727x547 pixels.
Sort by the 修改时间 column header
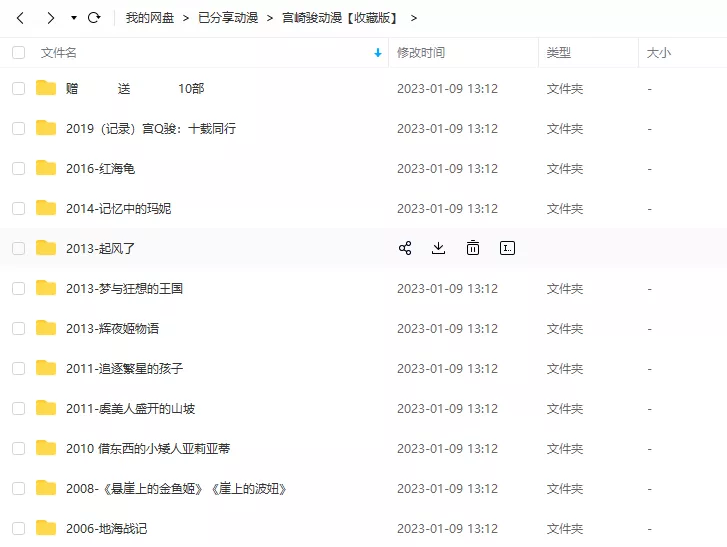click(x=421, y=52)
